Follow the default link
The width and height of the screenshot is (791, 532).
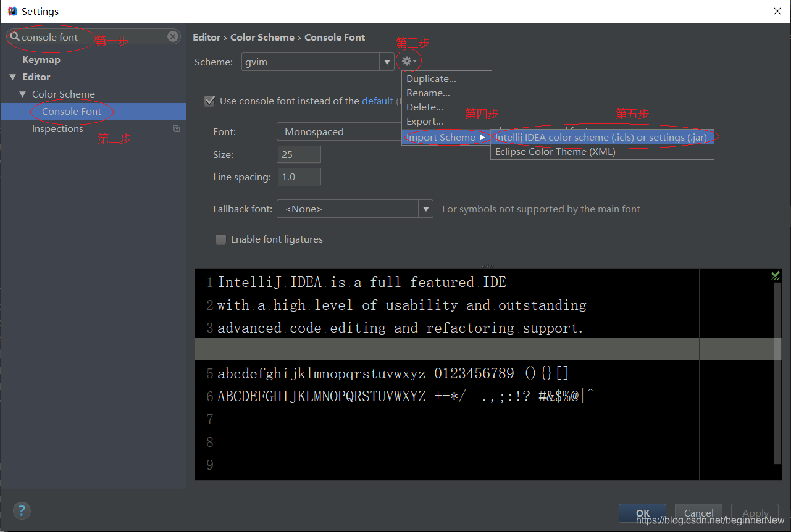pos(377,101)
